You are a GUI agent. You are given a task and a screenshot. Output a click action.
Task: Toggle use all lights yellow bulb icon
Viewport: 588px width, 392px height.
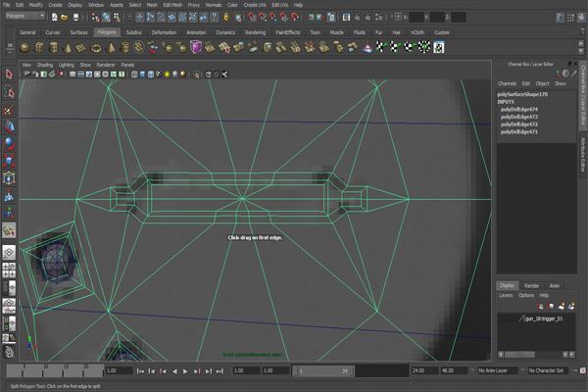click(x=167, y=74)
